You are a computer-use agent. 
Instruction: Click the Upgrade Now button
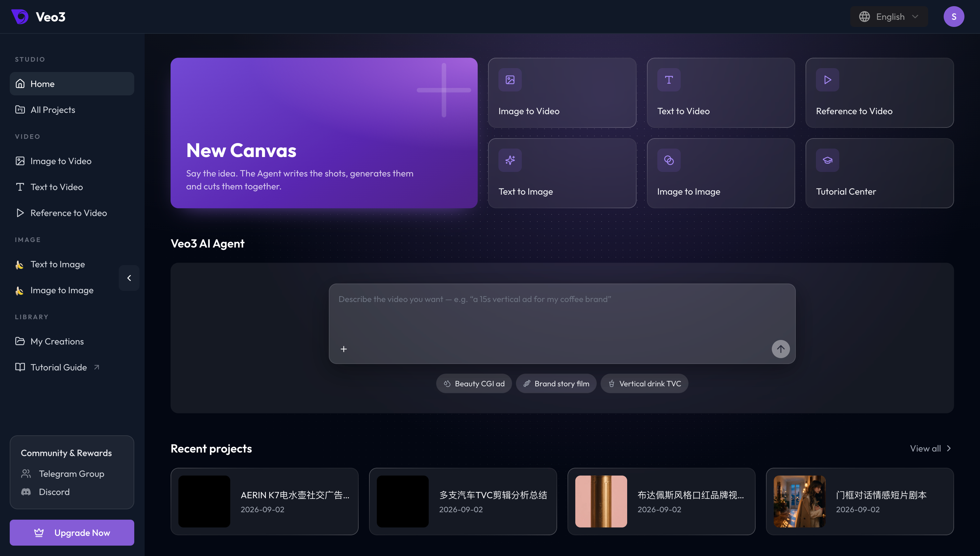tap(72, 533)
